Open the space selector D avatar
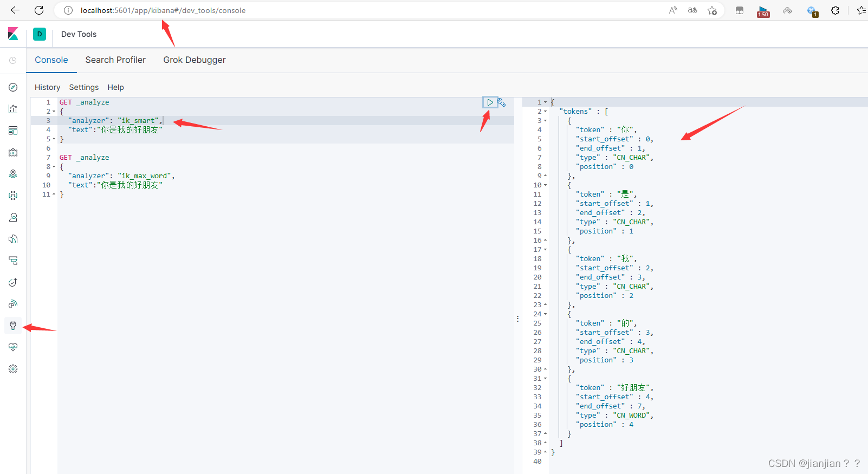The height and width of the screenshot is (474, 868). (40, 34)
